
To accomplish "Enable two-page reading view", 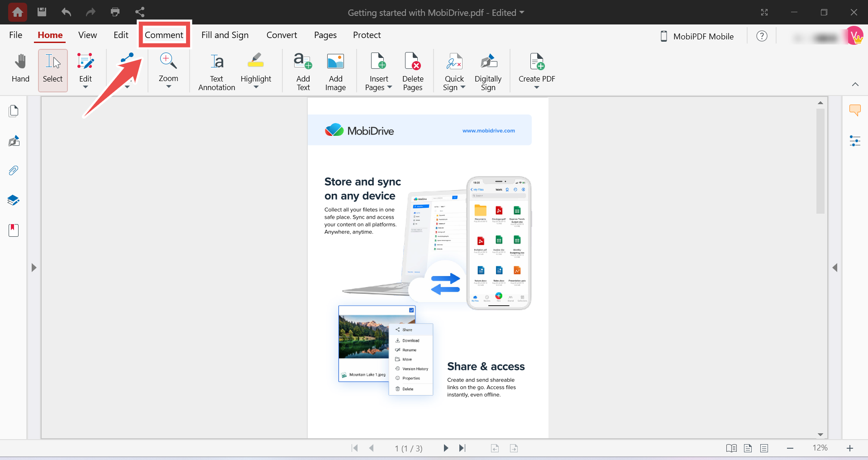I will [731, 448].
